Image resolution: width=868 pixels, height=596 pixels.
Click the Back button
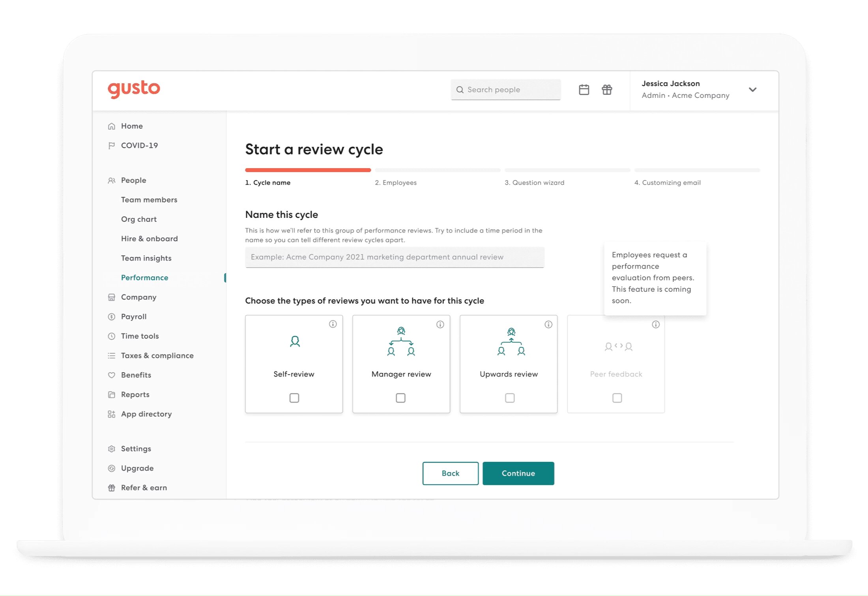[x=450, y=473]
